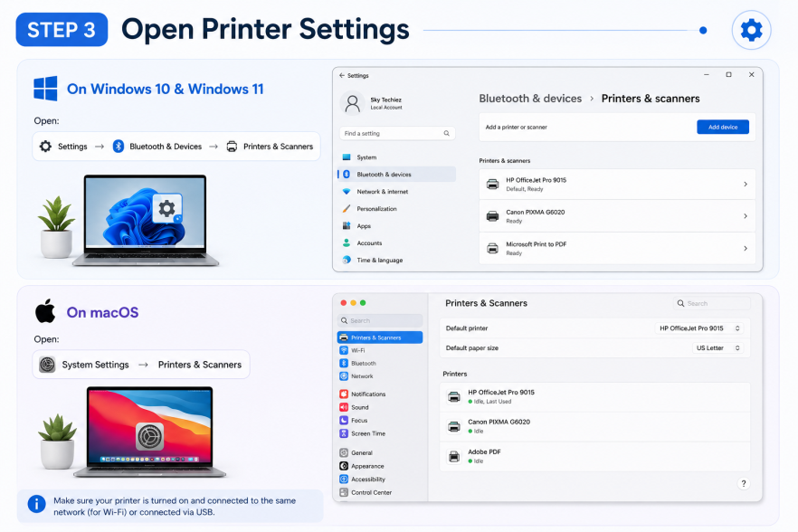
Task: Click Bluetooth & Devices in Windows path box
Action: [x=166, y=147]
